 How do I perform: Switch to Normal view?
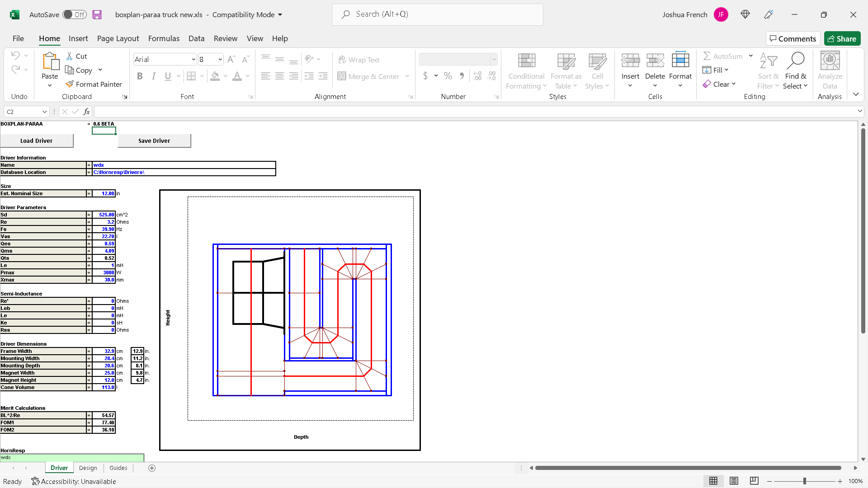coord(713,481)
